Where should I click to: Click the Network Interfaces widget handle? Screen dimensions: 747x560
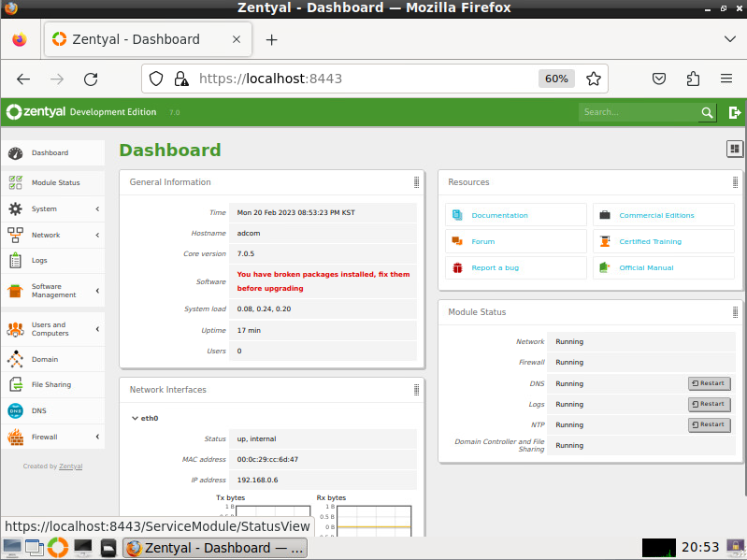point(416,390)
